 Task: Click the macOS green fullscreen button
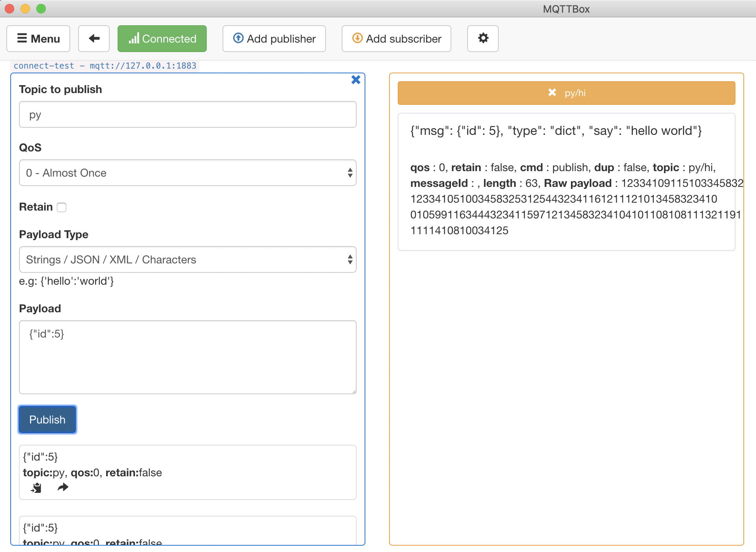click(41, 9)
